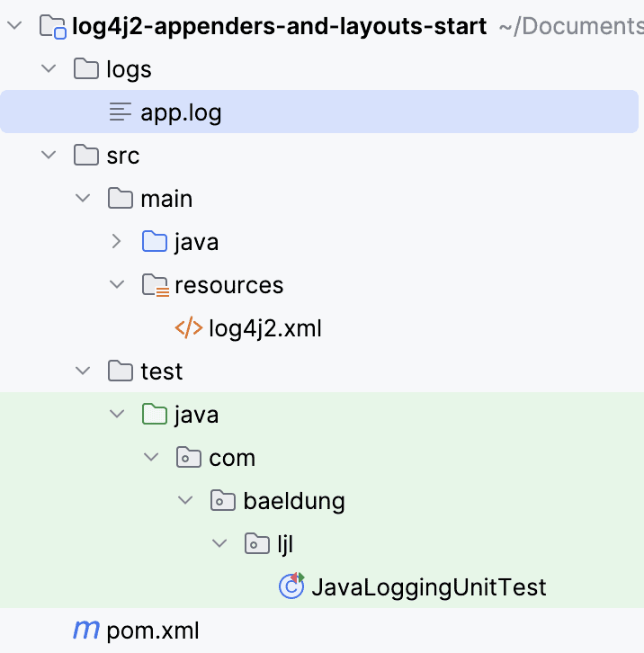Click the blue java source folder icon
The image size is (644, 653).
coord(155,242)
